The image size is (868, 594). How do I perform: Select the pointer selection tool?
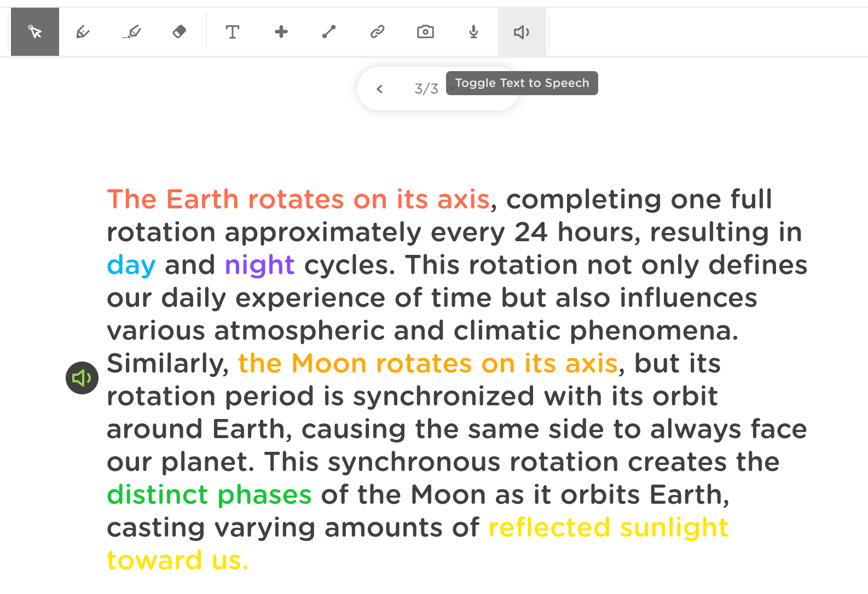point(35,32)
